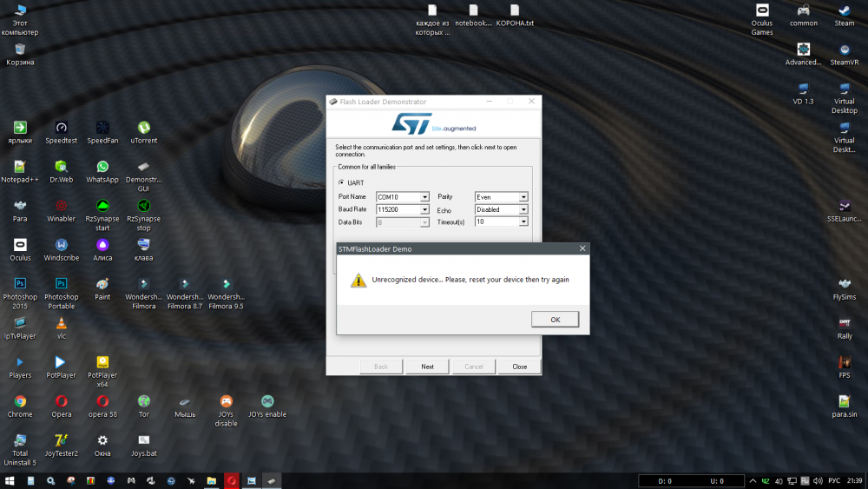Select the uTorrent desktop icon

(144, 128)
